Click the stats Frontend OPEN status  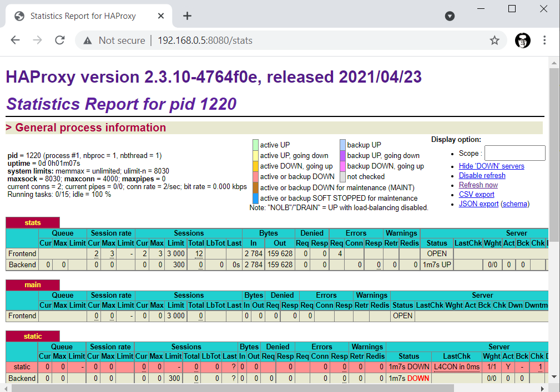tap(437, 253)
